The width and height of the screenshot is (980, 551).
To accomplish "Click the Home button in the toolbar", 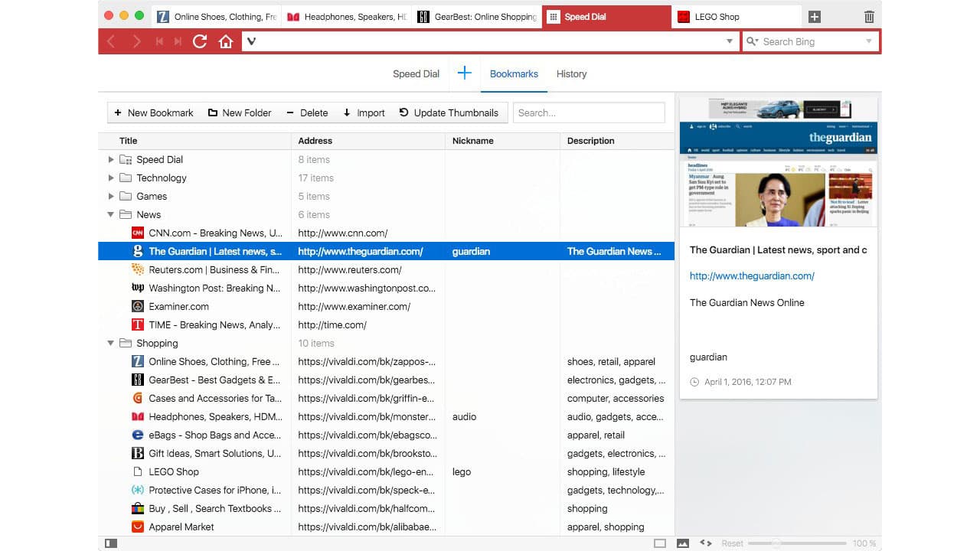I will [226, 41].
